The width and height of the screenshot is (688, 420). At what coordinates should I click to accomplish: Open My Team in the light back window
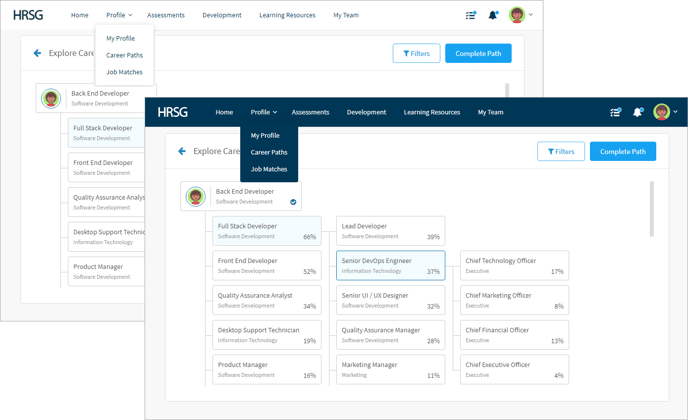coord(346,15)
